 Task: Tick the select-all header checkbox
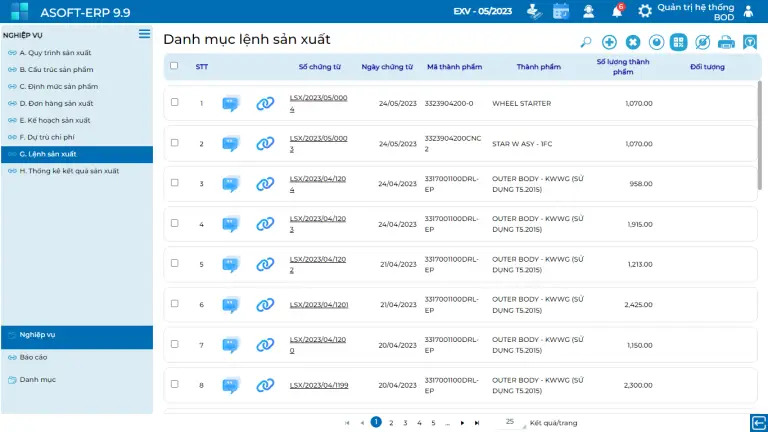tap(175, 66)
